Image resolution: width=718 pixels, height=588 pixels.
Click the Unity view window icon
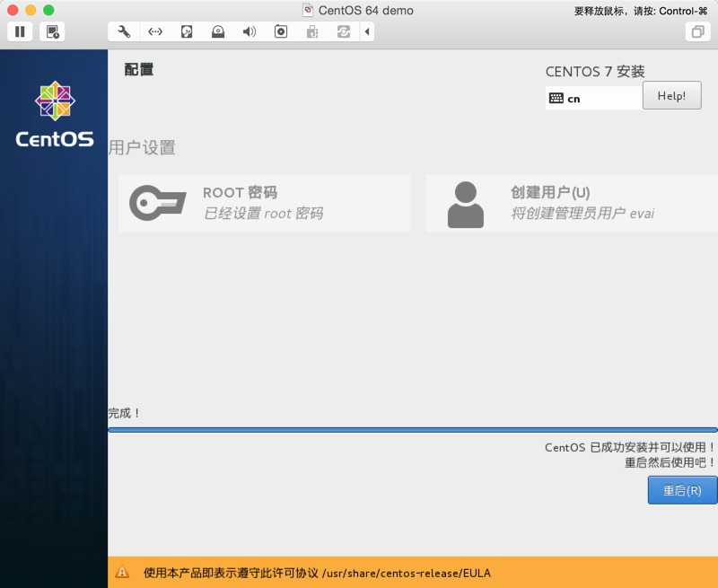[698, 31]
